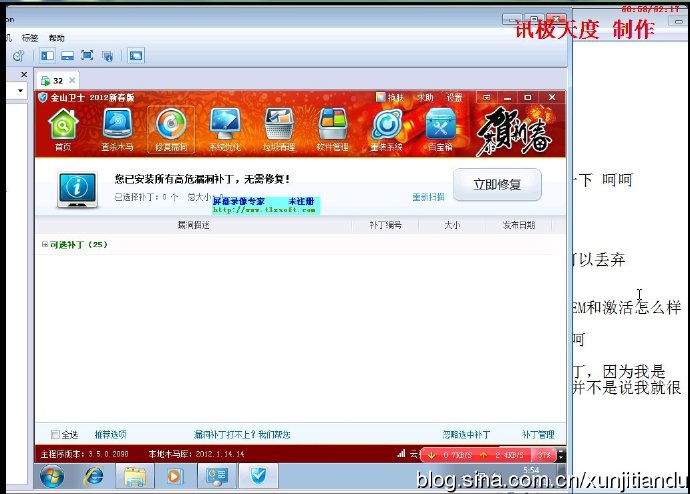The height and width of the screenshot is (494, 690).
Task: Click the Windows Start orb
Action: tap(52, 476)
